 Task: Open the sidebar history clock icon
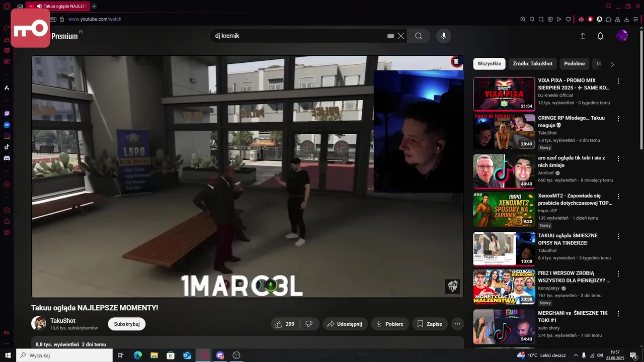[7, 210]
